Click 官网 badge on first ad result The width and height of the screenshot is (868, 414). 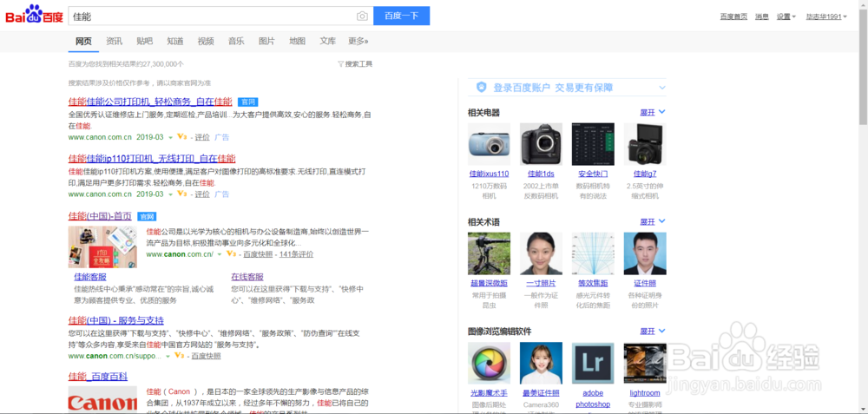(248, 102)
